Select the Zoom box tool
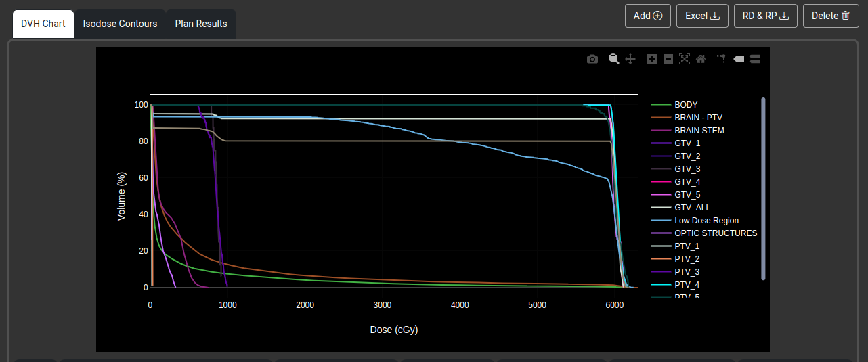 (x=613, y=59)
